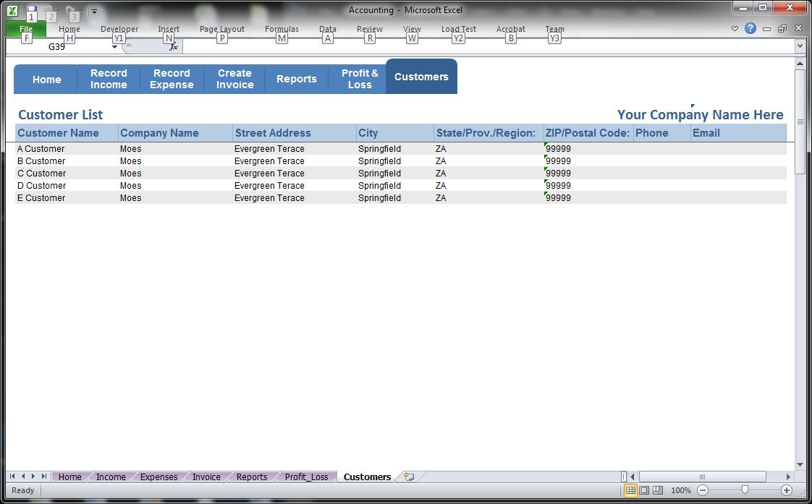The width and height of the screenshot is (812, 504).
Task: Click the zoom in plus button
Action: 786,490
